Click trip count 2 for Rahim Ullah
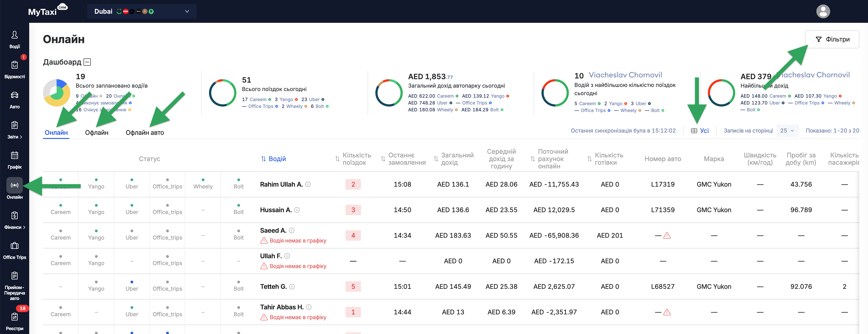This screenshot has width=868, height=334. (x=353, y=184)
